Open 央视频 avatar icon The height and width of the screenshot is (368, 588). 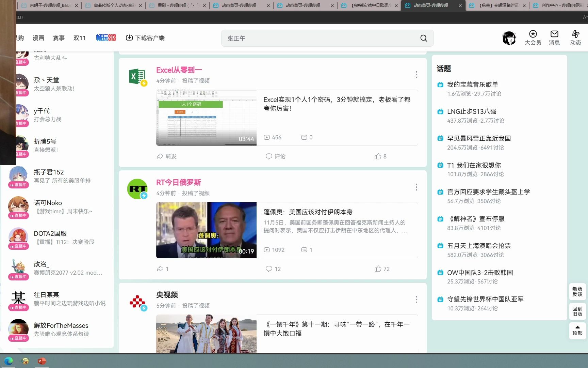point(137,301)
